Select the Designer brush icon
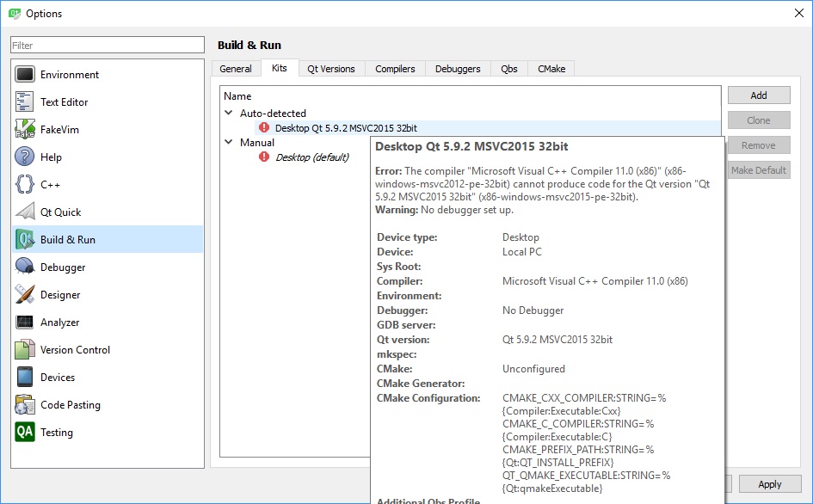Viewport: 813px width, 504px height. (24, 294)
